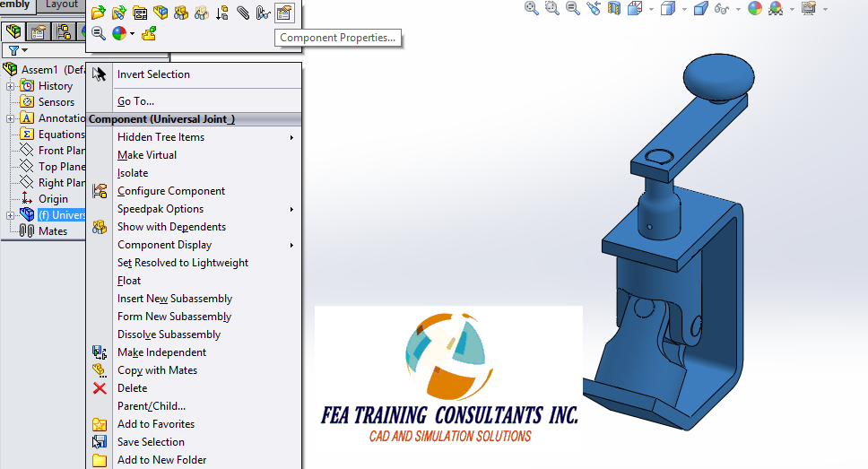Click View Mates paperclip-with-glasses icon

coord(263,13)
